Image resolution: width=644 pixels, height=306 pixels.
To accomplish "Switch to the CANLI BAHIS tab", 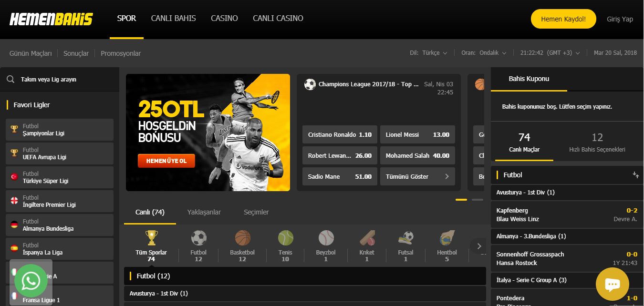I will (173, 19).
